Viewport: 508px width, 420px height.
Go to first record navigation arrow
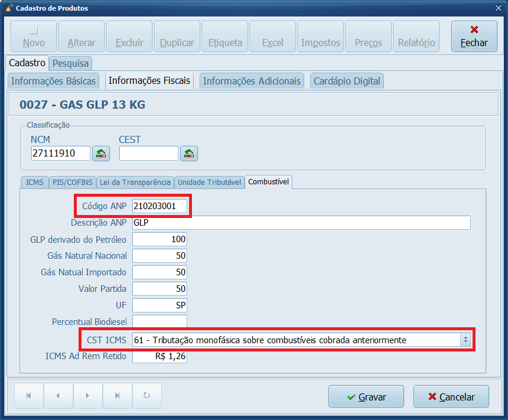click(x=28, y=396)
